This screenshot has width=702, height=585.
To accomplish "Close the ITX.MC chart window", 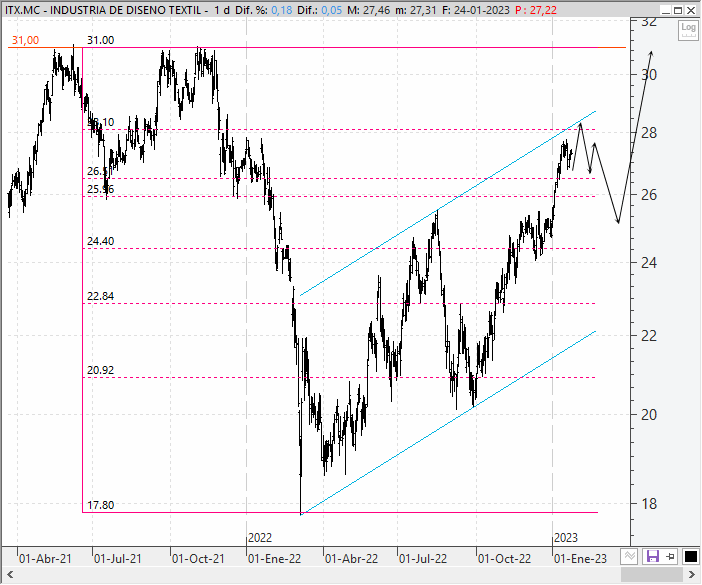I will click(x=691, y=10).
